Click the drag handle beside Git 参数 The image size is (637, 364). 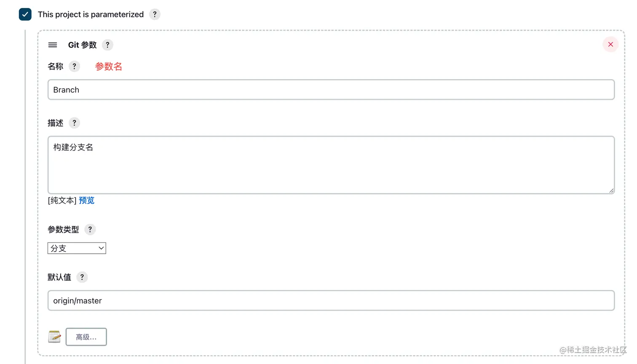coord(53,45)
